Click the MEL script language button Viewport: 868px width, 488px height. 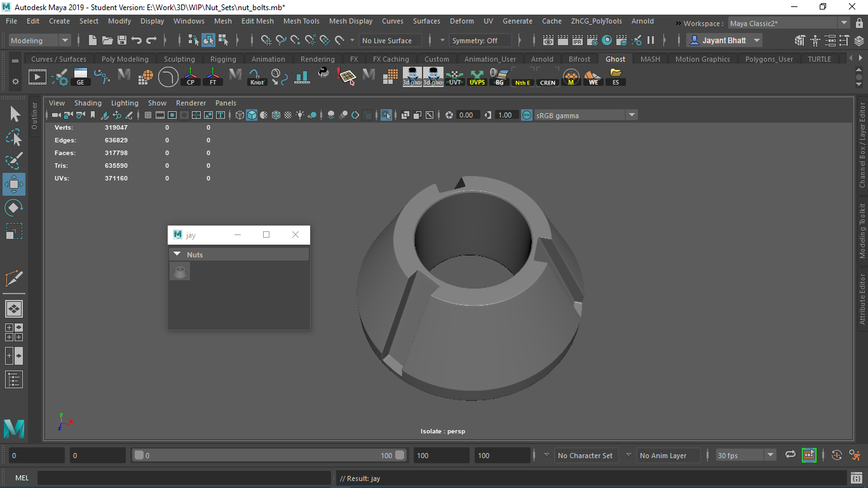[x=22, y=478]
